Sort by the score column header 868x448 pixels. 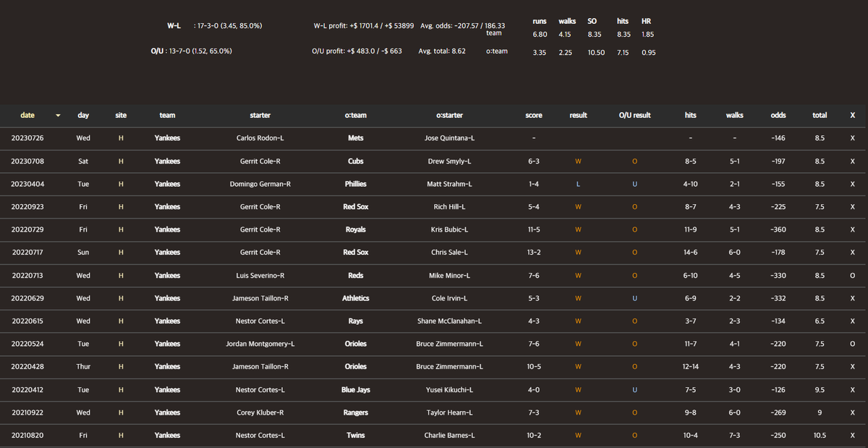pyautogui.click(x=534, y=115)
